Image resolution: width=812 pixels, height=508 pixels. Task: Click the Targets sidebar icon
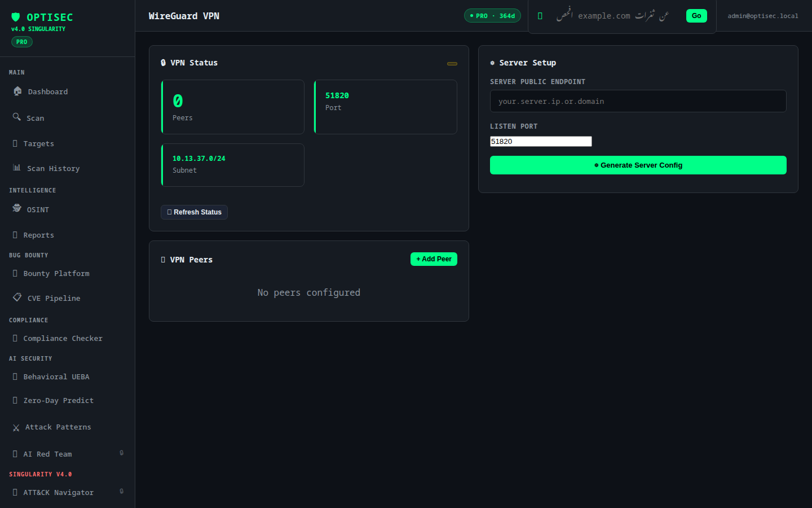15,143
